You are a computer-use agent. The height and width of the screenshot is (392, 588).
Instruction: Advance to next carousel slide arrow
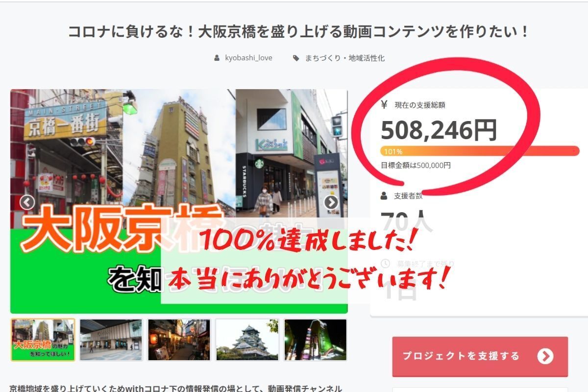(331, 202)
